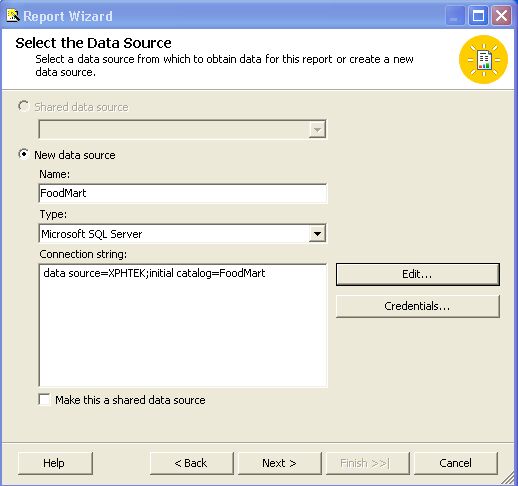Click the yellow report wizard logo icon

(483, 60)
